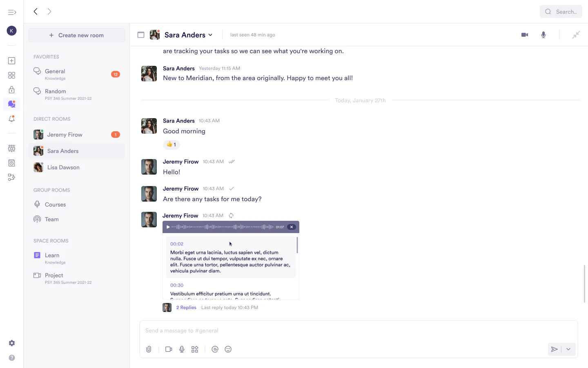588x368 pixels.
Task: Play the voice message audio clip
Action: (168, 227)
